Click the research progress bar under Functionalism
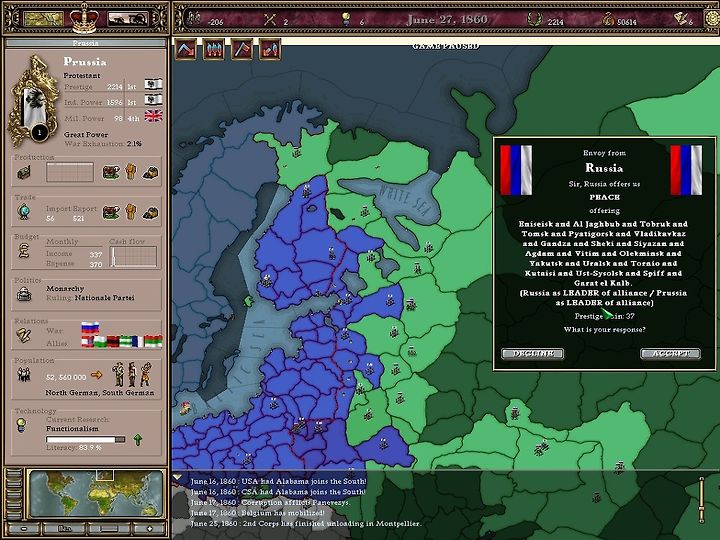720x540 pixels. click(85, 439)
